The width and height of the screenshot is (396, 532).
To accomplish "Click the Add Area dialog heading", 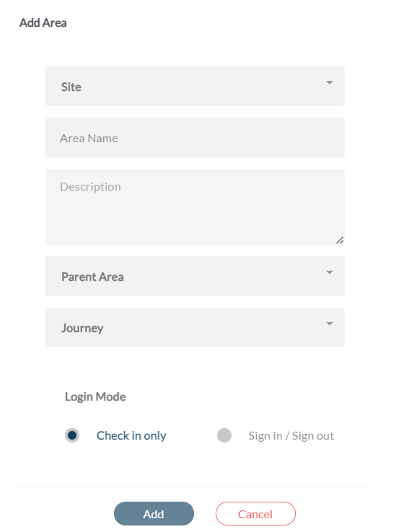I will point(43,22).
